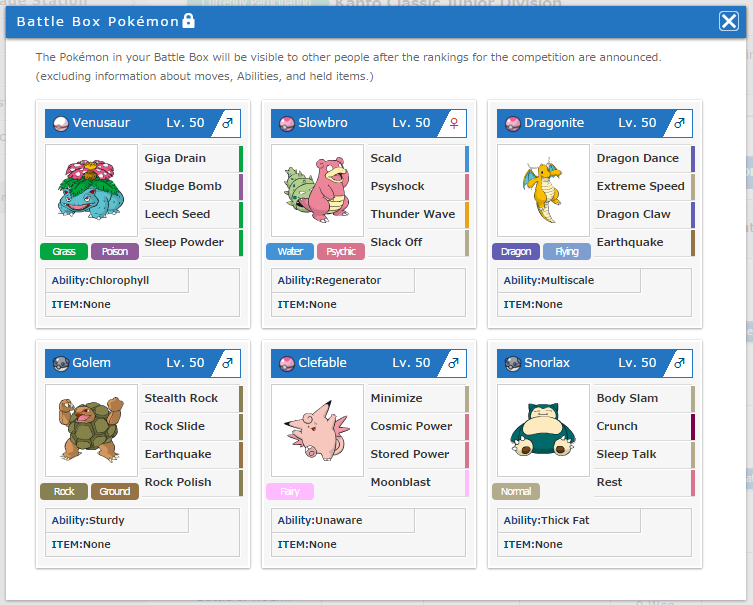Click Venusaur's Grass type badge
This screenshot has height=605, width=753.
(x=64, y=251)
